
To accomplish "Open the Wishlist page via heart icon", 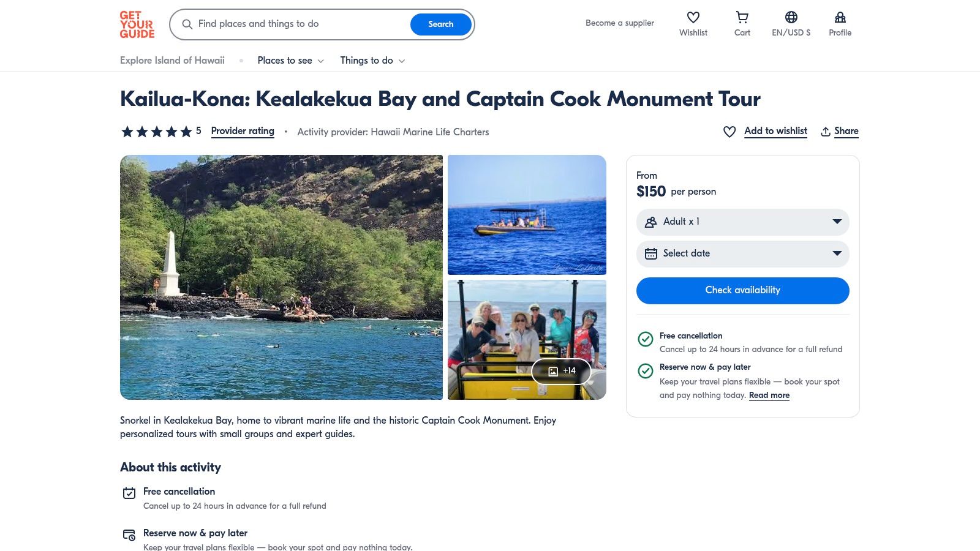I will tap(693, 17).
